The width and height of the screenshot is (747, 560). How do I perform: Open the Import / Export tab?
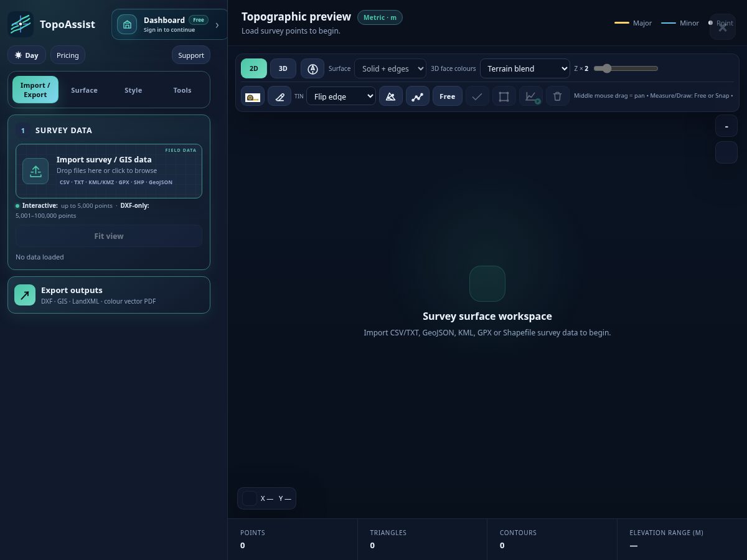pyautogui.click(x=35, y=90)
